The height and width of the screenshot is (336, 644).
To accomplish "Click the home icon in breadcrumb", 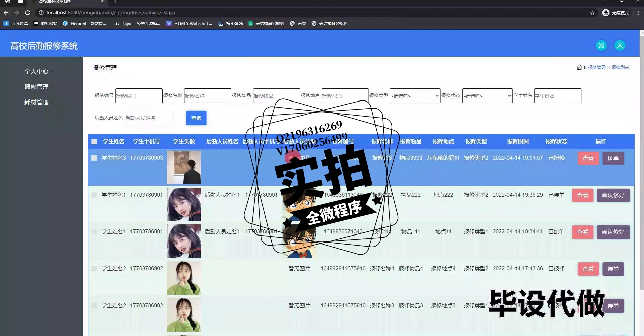I will coord(579,67).
